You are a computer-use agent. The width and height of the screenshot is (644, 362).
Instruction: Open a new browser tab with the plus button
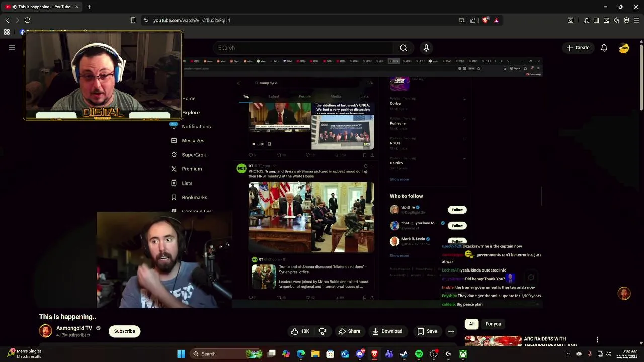coord(89,7)
